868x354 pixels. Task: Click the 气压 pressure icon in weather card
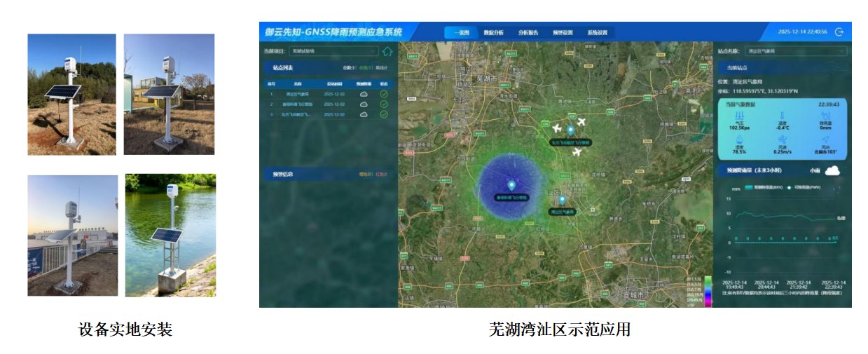point(740,116)
